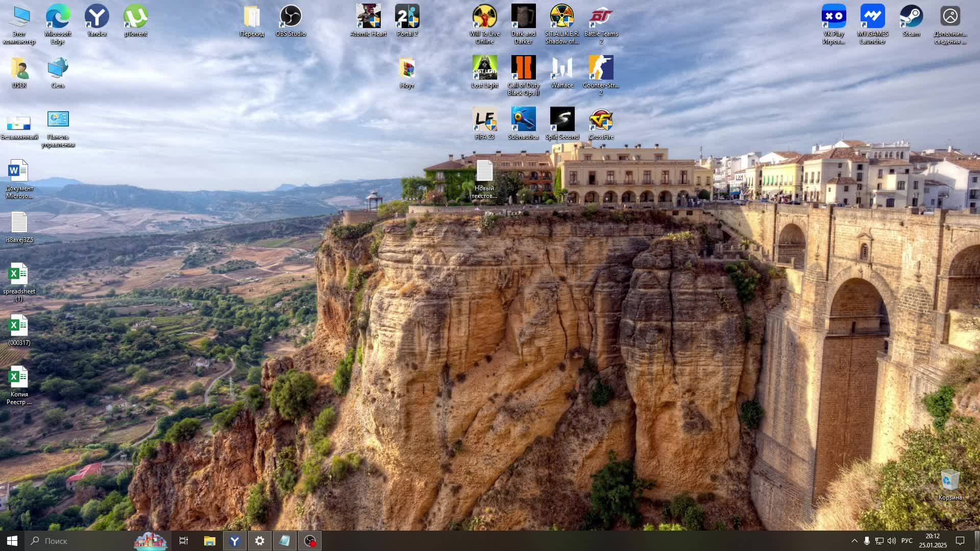Image resolution: width=980 pixels, height=551 pixels.
Task: Select the Subnautica shortcut
Action: tap(523, 124)
